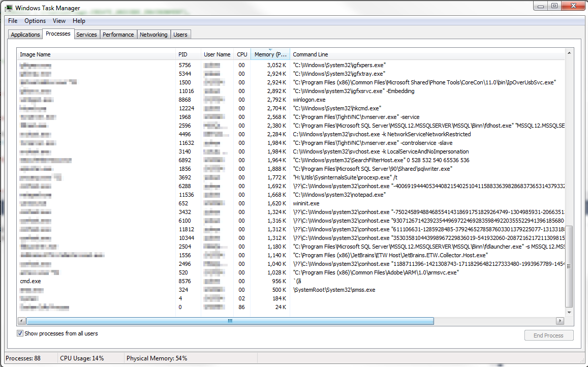
Task: Open the Performance tab
Action: click(118, 35)
